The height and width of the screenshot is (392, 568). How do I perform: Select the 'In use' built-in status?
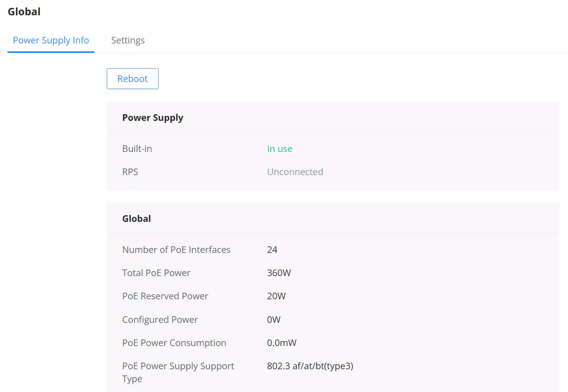tap(279, 149)
